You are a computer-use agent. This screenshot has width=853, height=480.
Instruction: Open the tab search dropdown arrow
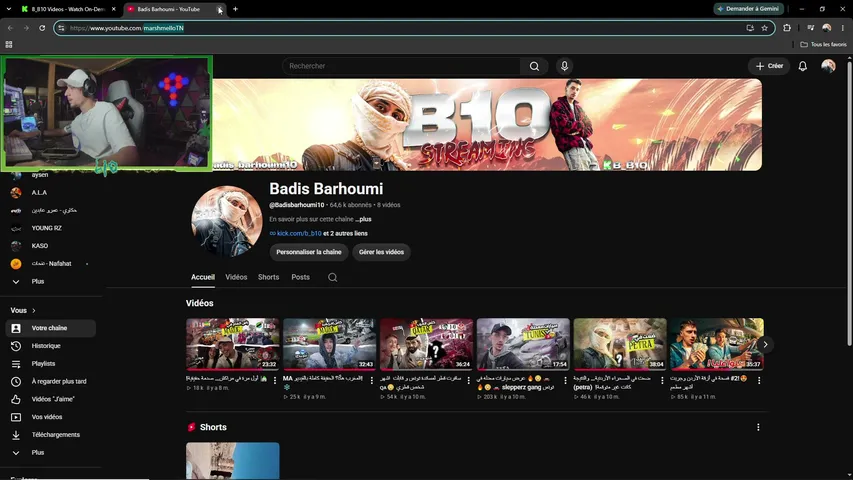pyautogui.click(x=8, y=9)
